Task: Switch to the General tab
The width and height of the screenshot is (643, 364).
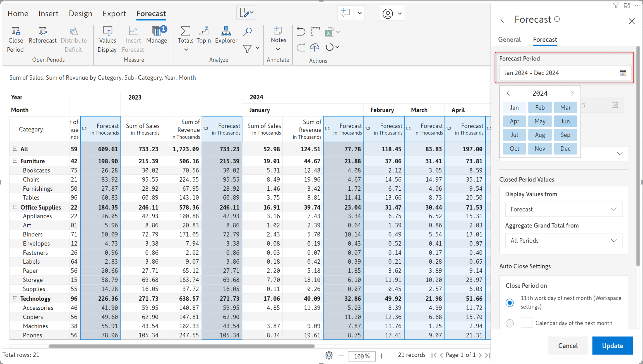Action: pyautogui.click(x=509, y=39)
